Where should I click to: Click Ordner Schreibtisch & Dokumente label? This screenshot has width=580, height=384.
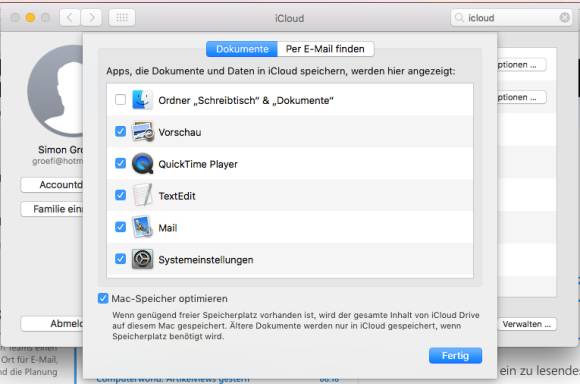pos(246,100)
